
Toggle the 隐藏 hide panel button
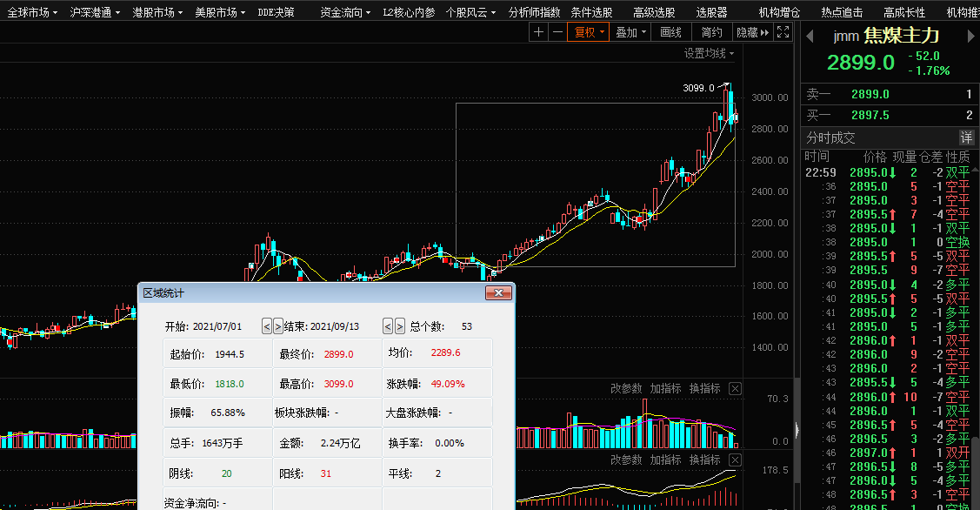click(x=752, y=32)
